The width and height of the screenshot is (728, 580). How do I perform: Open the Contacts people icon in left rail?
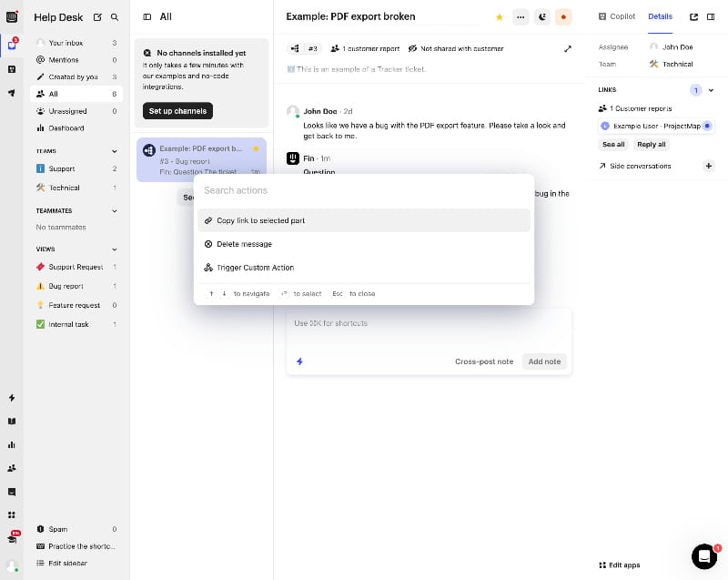click(x=12, y=468)
